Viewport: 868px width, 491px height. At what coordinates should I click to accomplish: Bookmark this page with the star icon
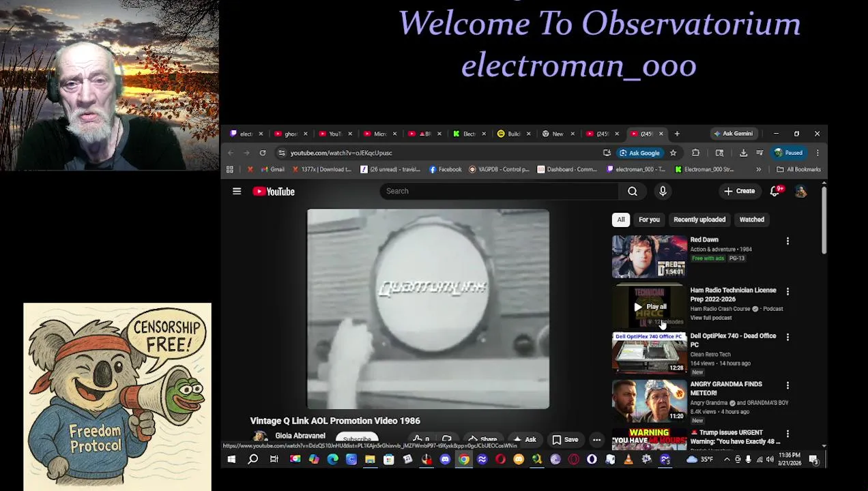673,153
